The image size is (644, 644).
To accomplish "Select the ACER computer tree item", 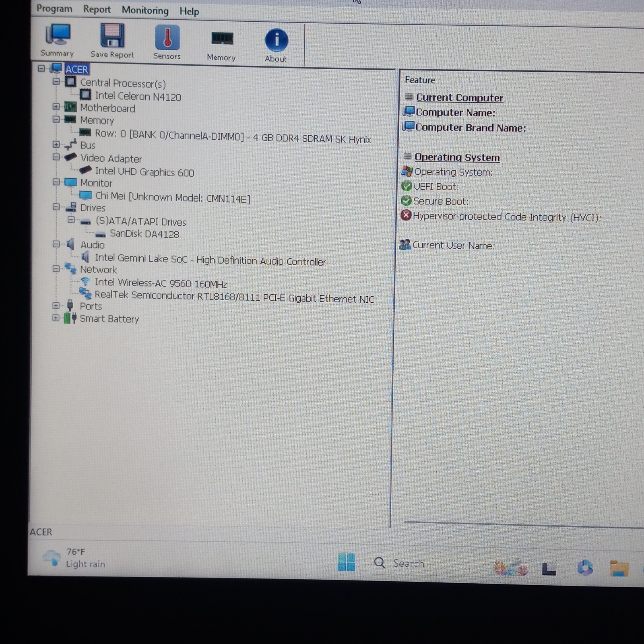I will [x=76, y=70].
